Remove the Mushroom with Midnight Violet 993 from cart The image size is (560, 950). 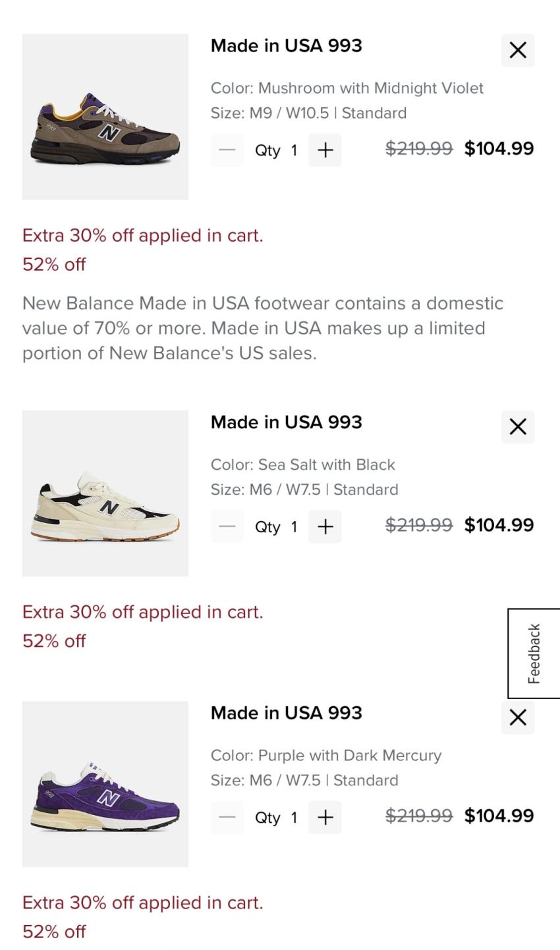tap(518, 50)
